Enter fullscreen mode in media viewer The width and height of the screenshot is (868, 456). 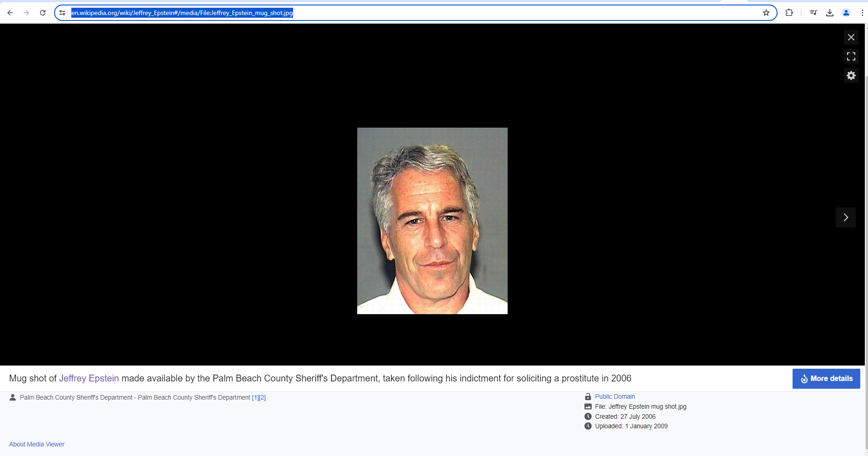tap(851, 56)
